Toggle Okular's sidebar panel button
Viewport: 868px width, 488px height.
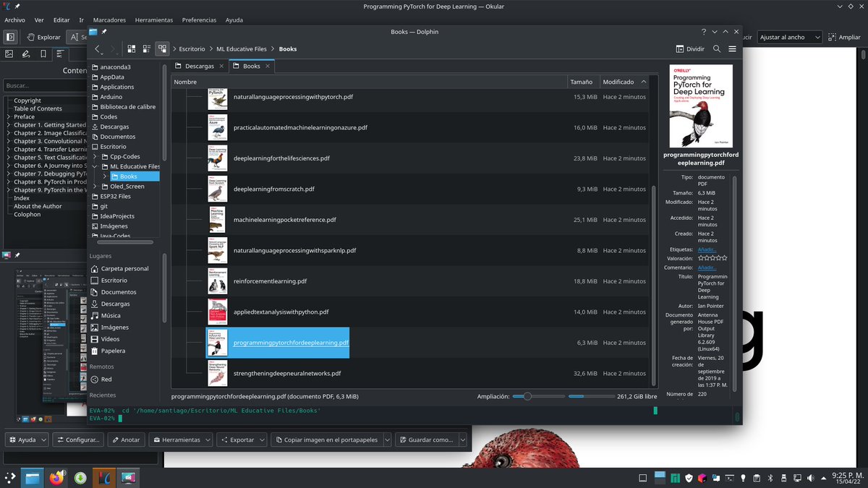[10, 37]
